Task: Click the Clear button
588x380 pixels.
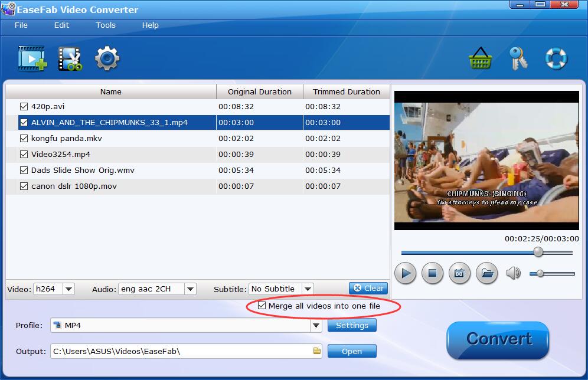Action: tap(368, 288)
